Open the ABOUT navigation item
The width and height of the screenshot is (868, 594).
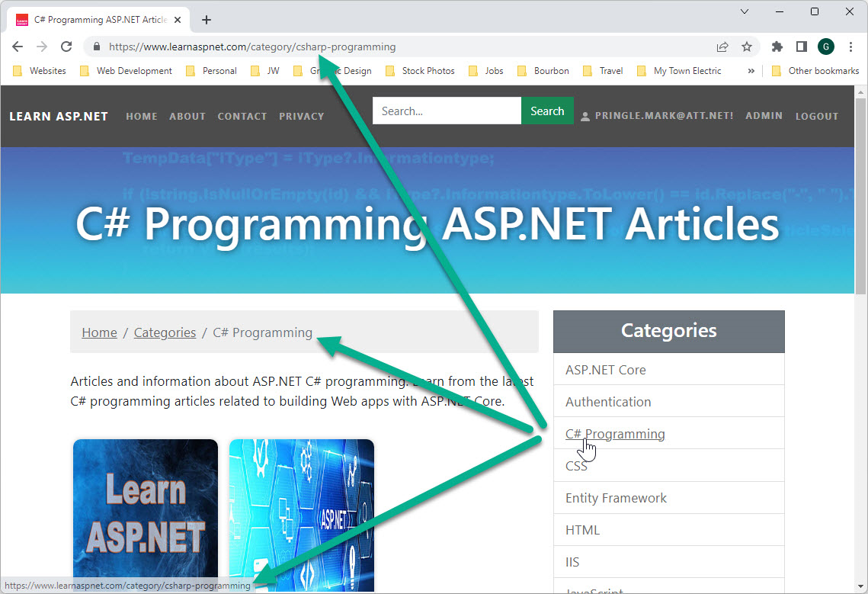pos(187,117)
